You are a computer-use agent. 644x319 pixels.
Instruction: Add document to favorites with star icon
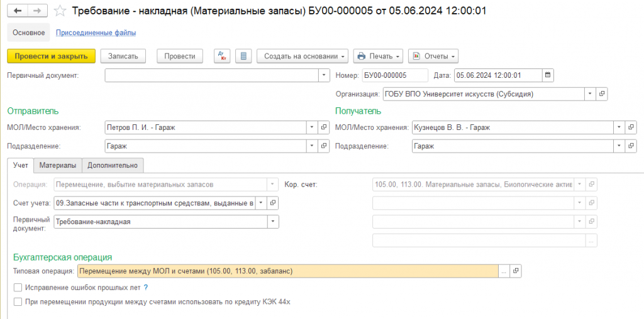[60, 11]
